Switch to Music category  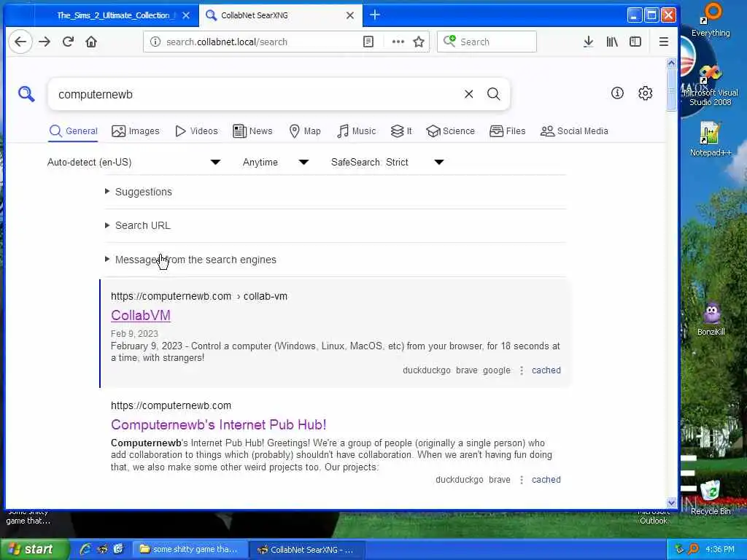[356, 131]
